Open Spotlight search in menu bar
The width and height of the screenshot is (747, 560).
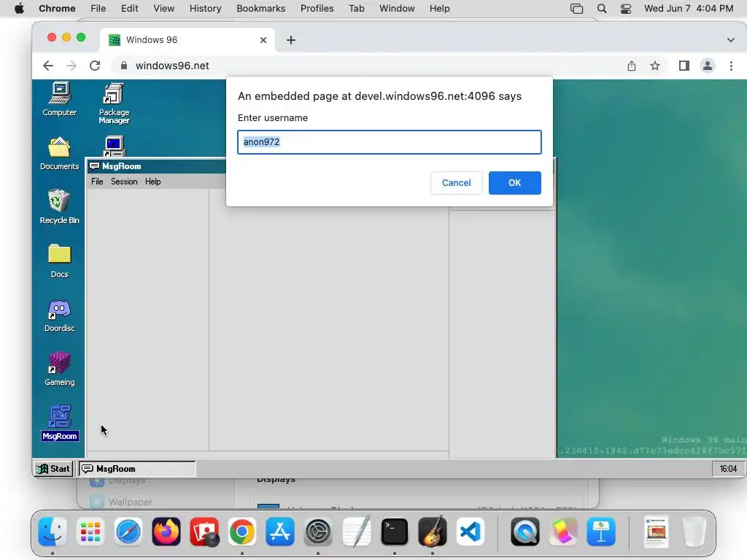pos(602,8)
